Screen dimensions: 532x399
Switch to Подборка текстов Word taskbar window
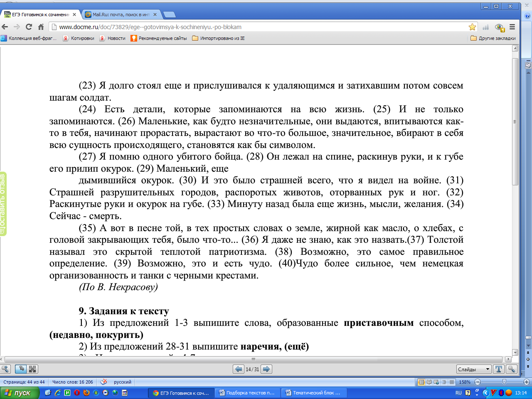[248, 393]
